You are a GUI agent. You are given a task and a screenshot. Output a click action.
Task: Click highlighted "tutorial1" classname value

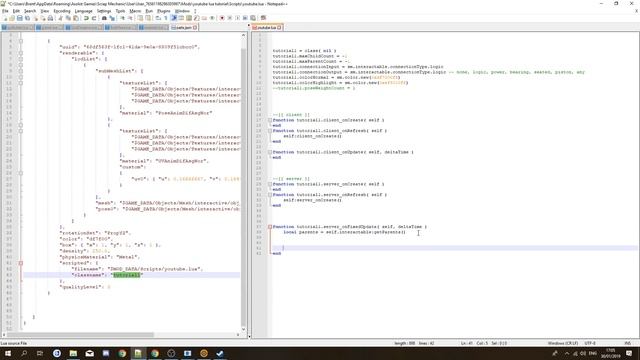(127, 275)
